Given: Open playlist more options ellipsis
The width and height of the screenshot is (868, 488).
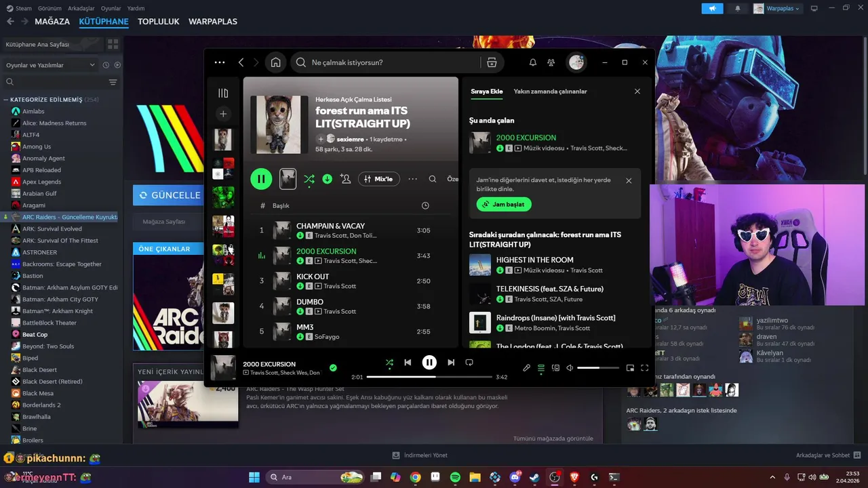Looking at the screenshot, I should point(412,179).
